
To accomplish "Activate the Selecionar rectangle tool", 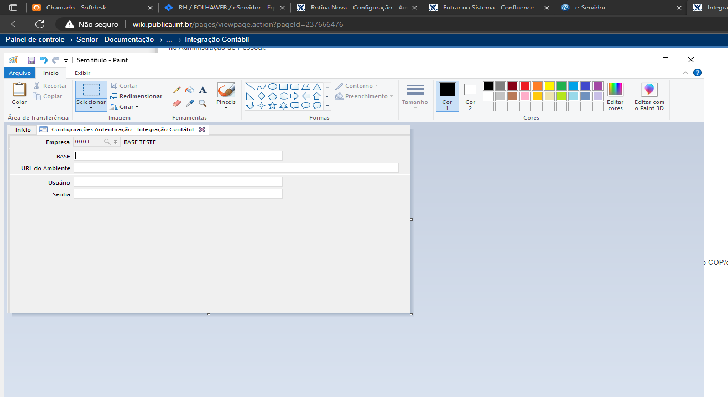I will click(x=91, y=90).
